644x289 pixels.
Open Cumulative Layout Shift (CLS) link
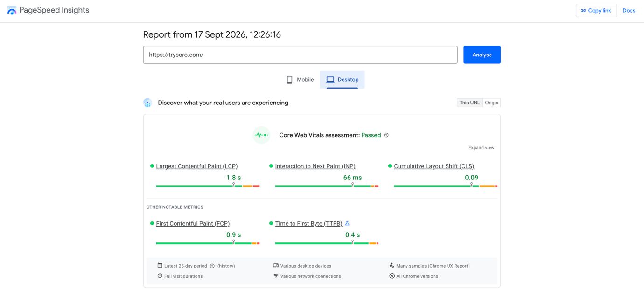(434, 166)
